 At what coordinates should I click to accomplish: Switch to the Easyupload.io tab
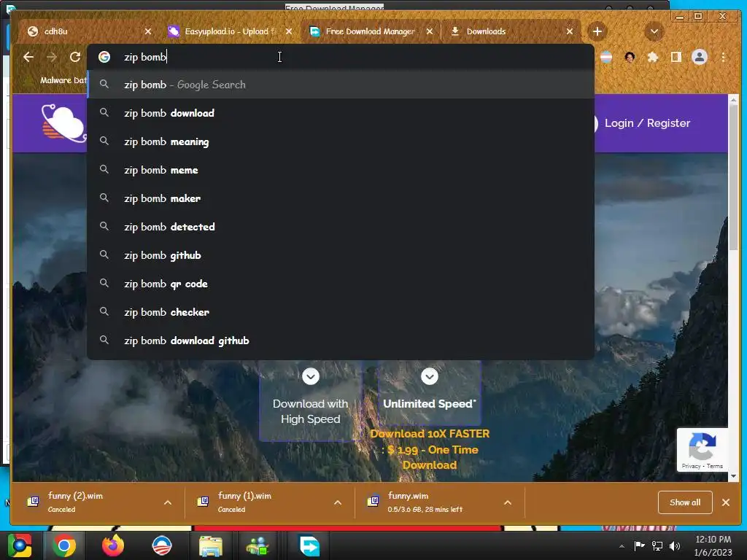(x=230, y=31)
